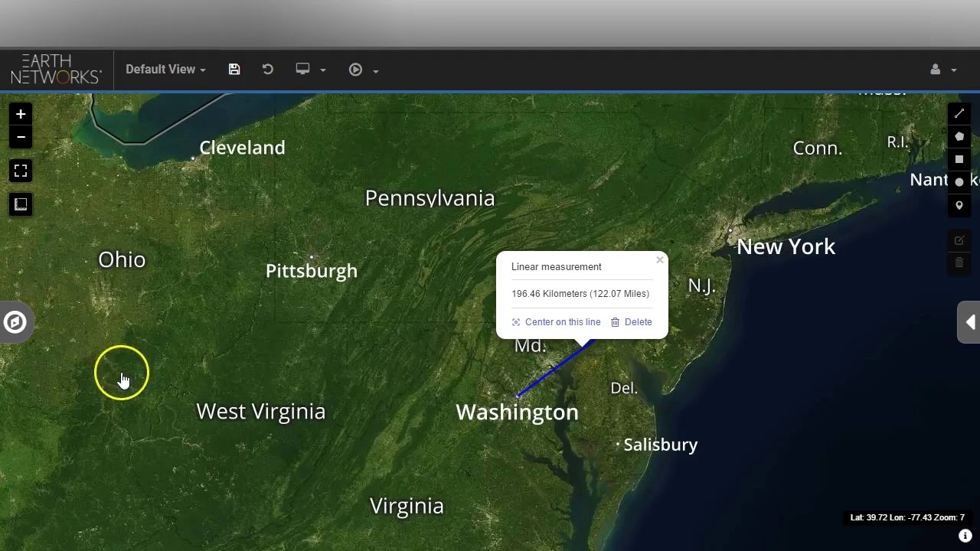Open the compass side panel on left edge
This screenshot has height=551, width=980.
pyautogui.click(x=15, y=322)
